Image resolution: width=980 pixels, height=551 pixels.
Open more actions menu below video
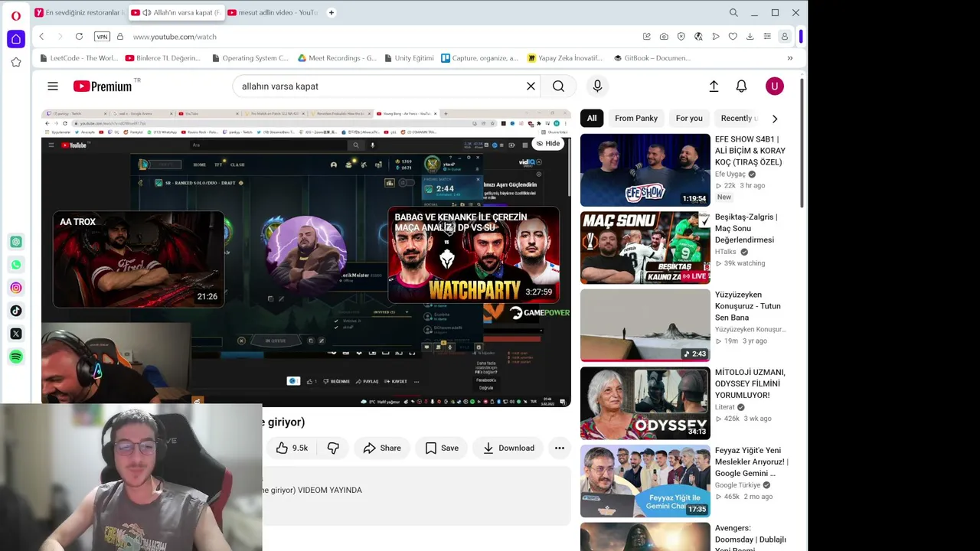(x=560, y=448)
